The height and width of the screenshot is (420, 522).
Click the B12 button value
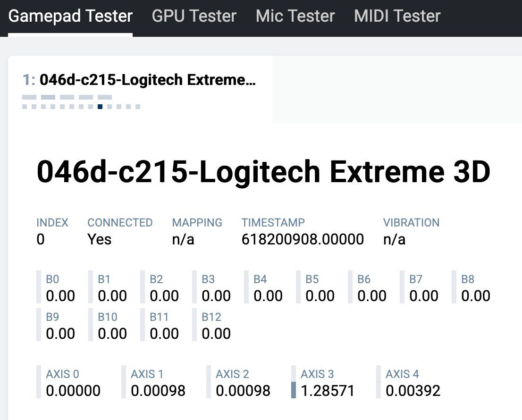(x=216, y=334)
